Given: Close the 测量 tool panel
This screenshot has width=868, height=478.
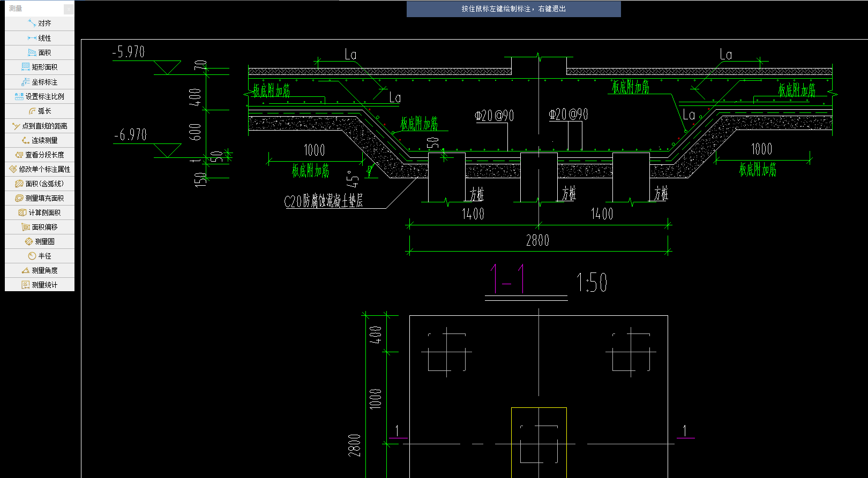Looking at the screenshot, I should (x=69, y=9).
